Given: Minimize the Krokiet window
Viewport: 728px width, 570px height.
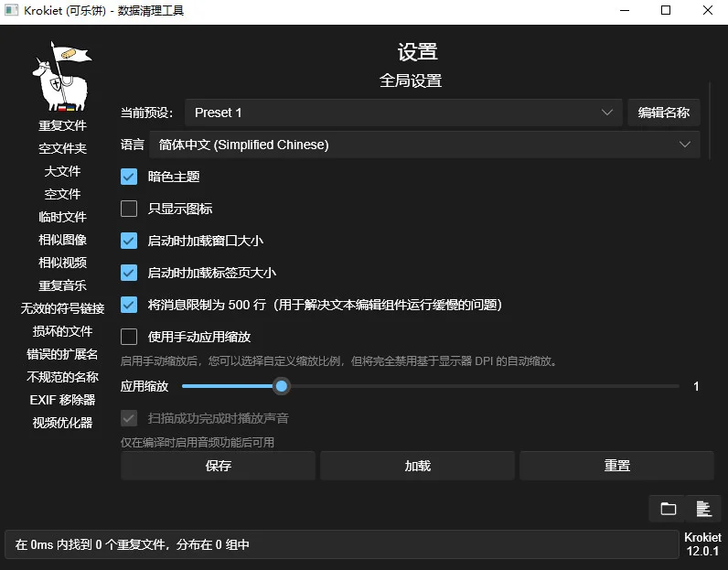Looking at the screenshot, I should (x=625, y=10).
